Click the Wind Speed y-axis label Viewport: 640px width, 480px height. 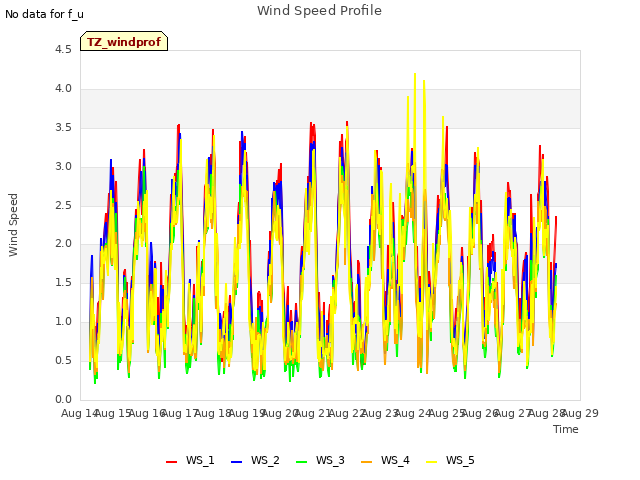click(13, 225)
